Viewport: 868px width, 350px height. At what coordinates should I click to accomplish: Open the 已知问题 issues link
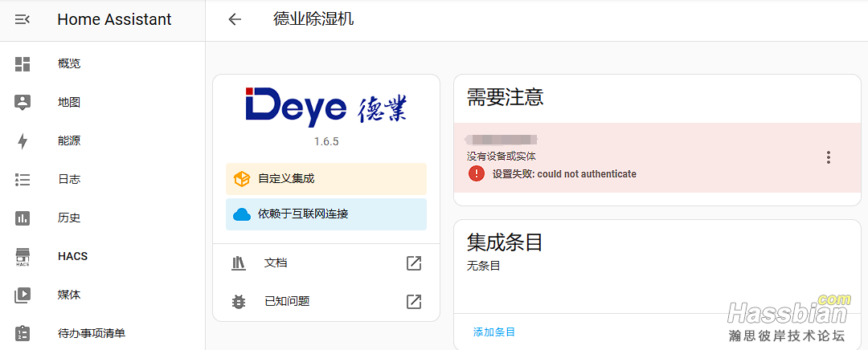326,302
